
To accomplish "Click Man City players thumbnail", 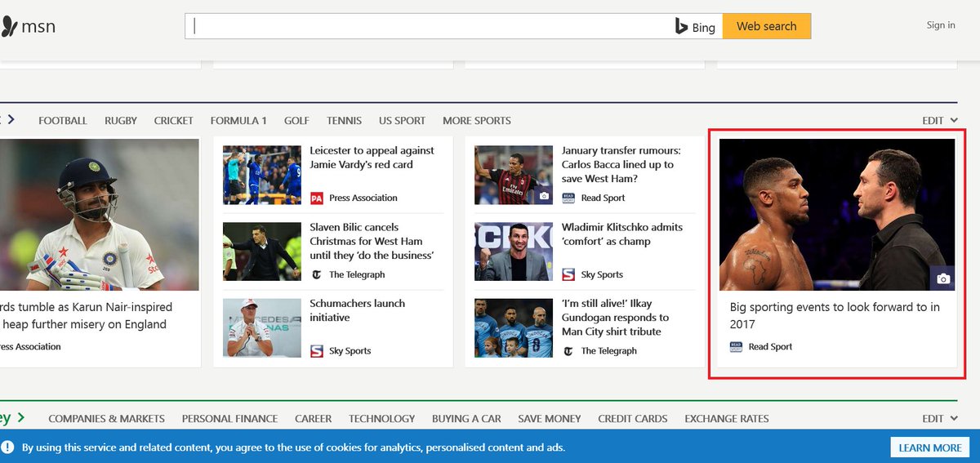I will pos(514,327).
